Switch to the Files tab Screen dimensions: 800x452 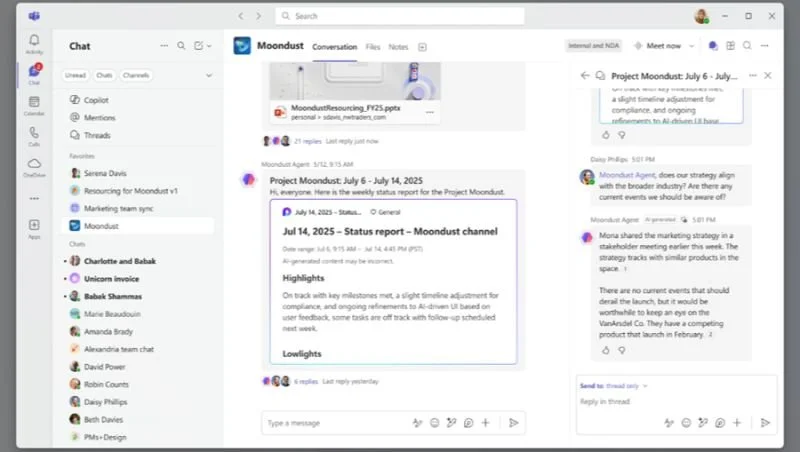[373, 47]
